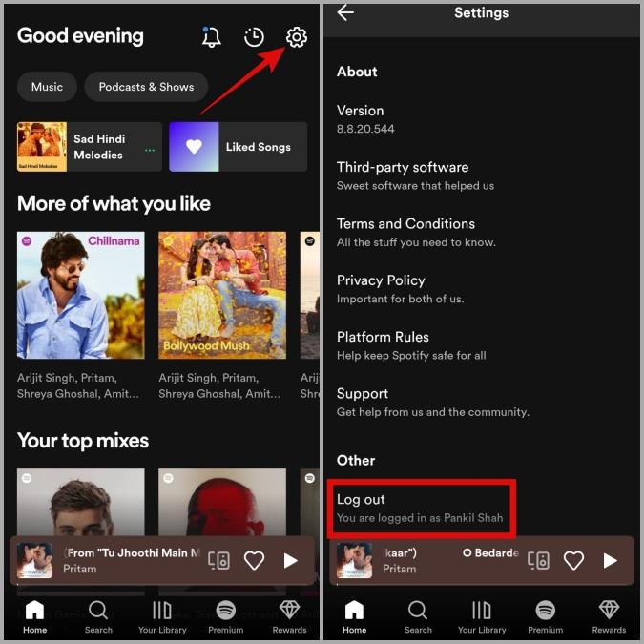
Task: Go to Search tab in left screen
Action: pos(98,616)
